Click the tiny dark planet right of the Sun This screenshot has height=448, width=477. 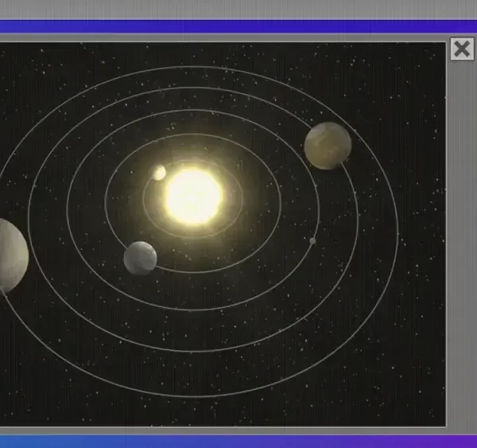312,240
